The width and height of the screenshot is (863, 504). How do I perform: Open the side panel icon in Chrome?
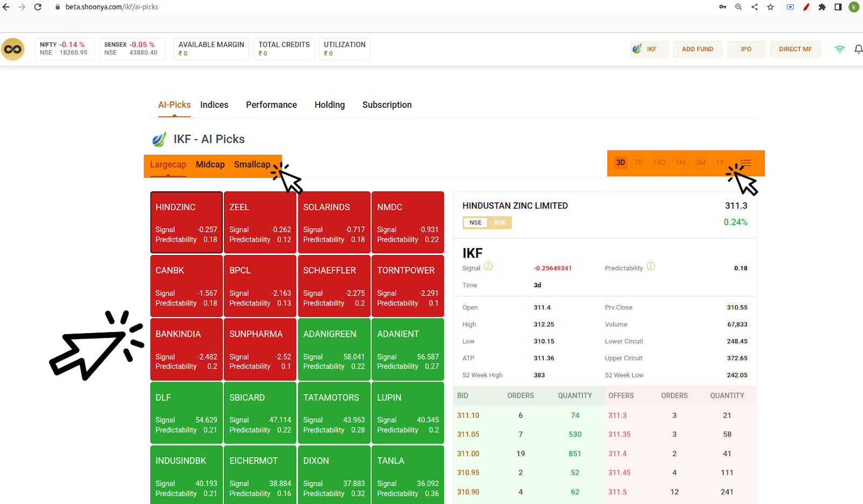(838, 7)
